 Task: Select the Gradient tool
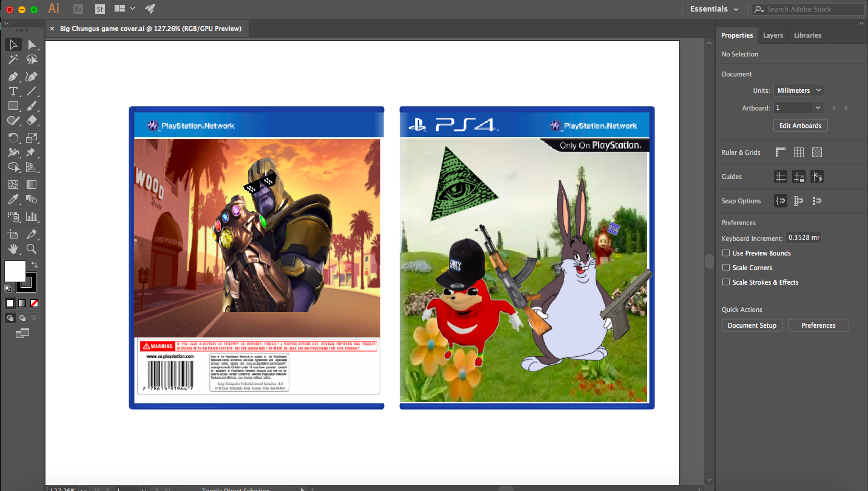[32, 185]
